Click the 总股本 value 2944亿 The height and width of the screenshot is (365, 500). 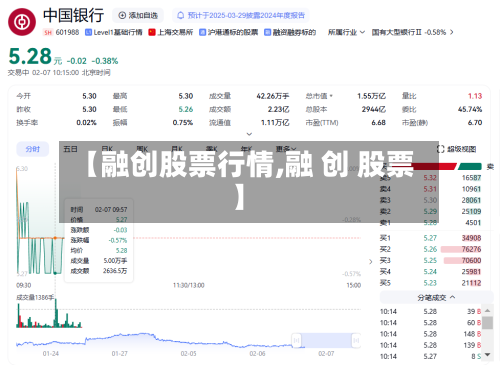(x=374, y=109)
